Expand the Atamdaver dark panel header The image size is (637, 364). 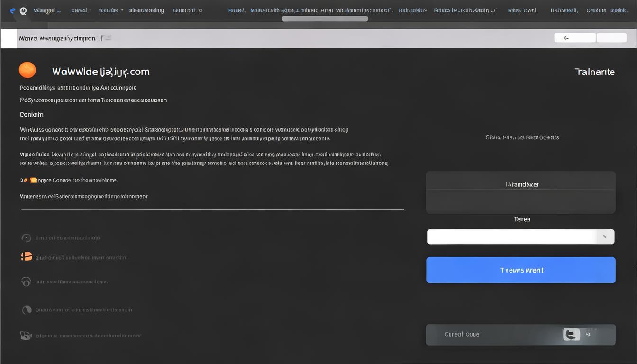pyautogui.click(x=521, y=184)
